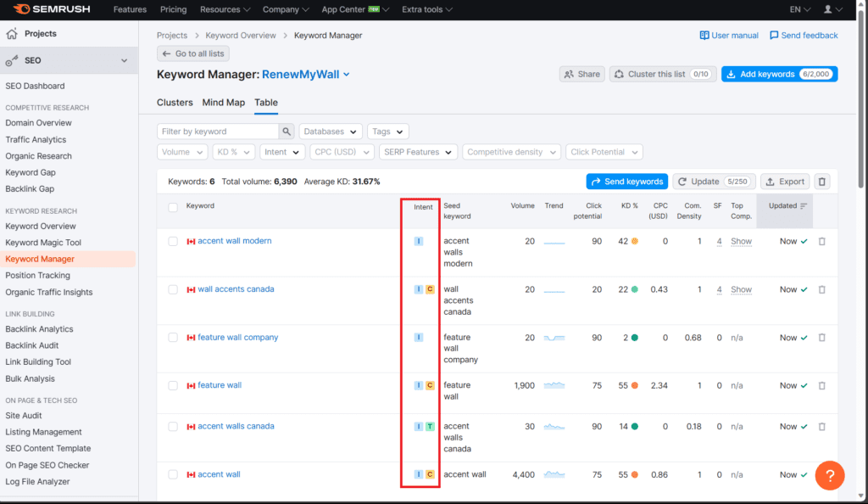Click the SEO key icon in sidebar
Screen dimensions: 868x504
click(x=12, y=61)
